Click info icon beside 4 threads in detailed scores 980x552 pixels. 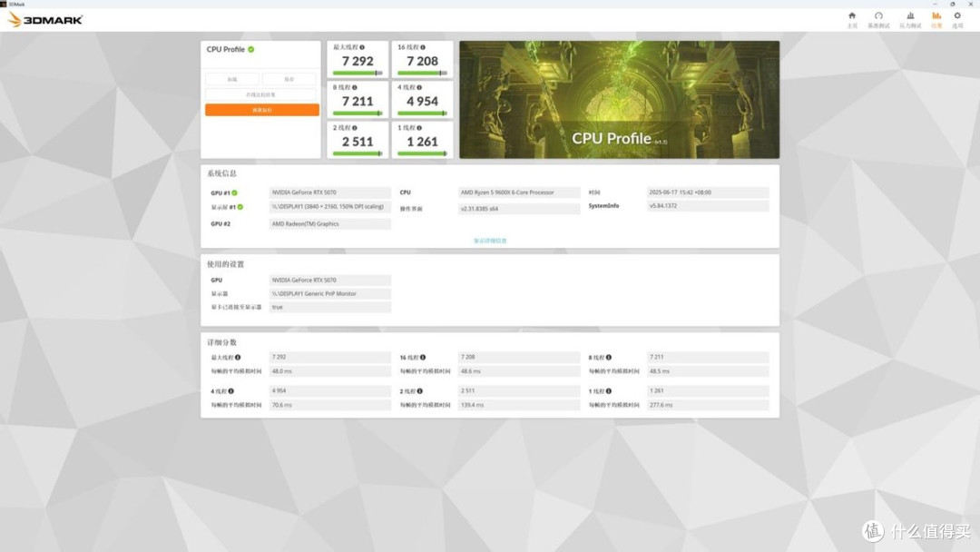[x=230, y=391]
